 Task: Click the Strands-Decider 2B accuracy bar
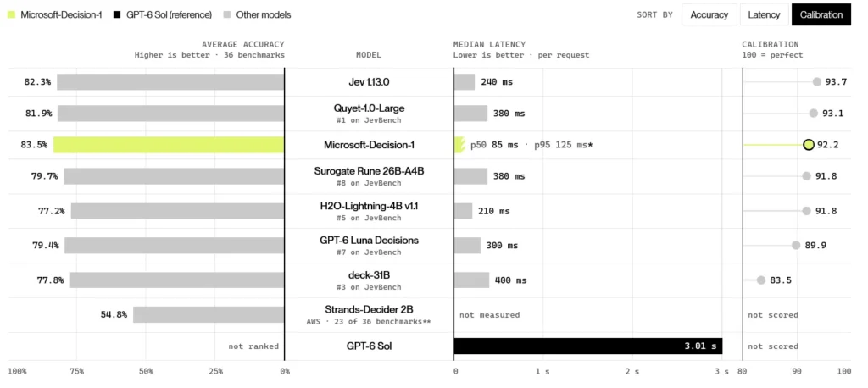pos(209,314)
